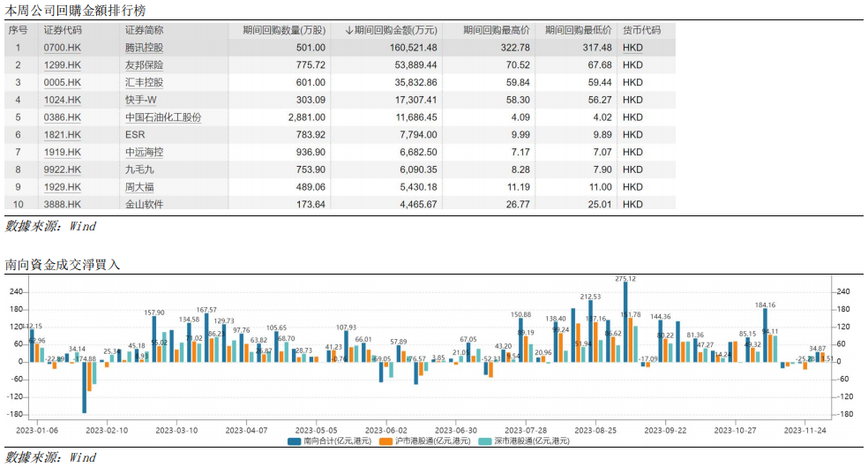Open stock code link 1929.HK

tap(62, 186)
